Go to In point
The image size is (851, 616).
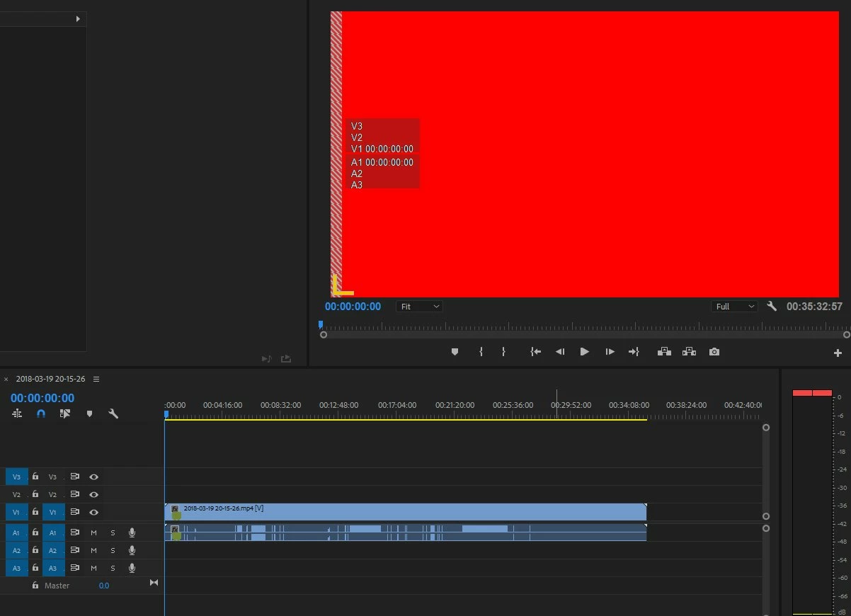536,352
